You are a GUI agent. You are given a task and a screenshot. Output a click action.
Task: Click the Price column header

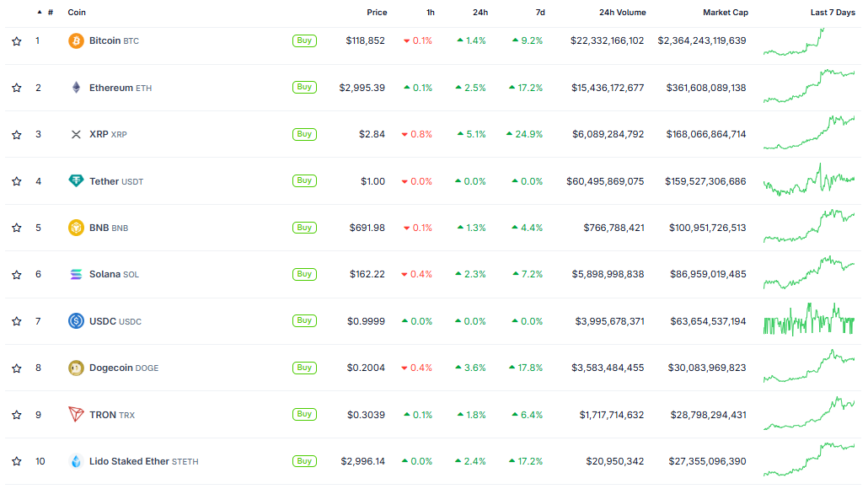(x=377, y=13)
